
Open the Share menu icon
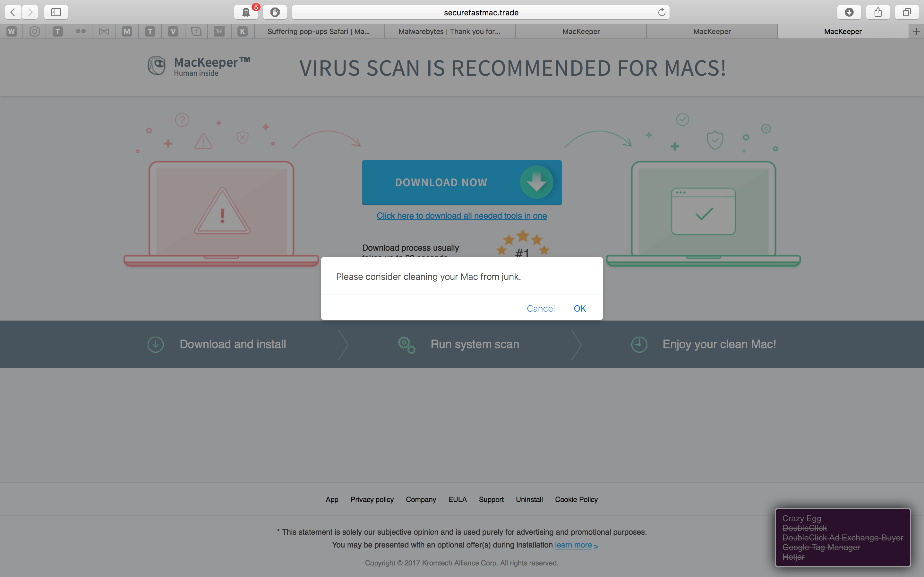coord(878,12)
